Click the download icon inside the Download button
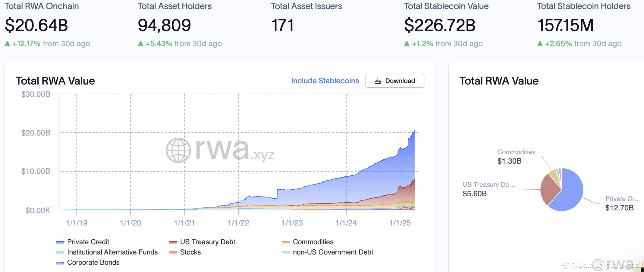Image resolution: width=644 pixels, height=272 pixels. click(x=378, y=81)
